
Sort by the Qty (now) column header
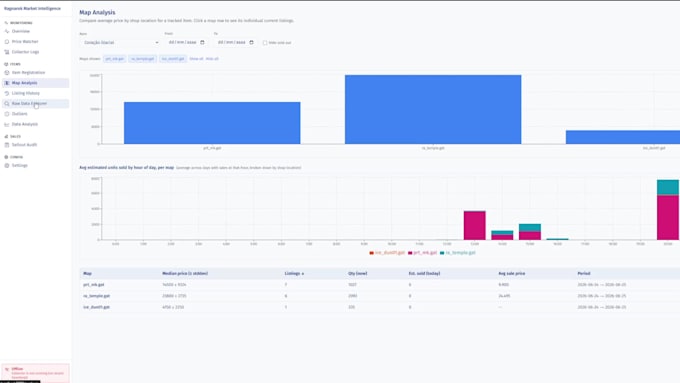[x=358, y=274]
